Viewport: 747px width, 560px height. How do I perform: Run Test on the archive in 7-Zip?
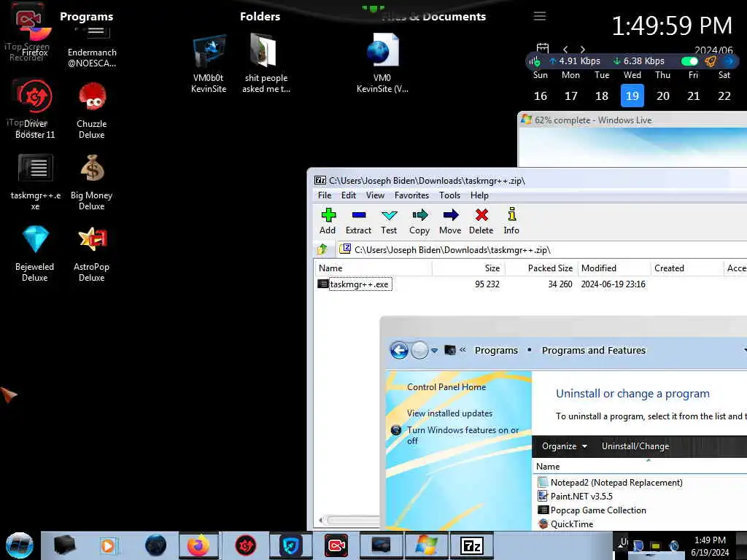[389, 221]
